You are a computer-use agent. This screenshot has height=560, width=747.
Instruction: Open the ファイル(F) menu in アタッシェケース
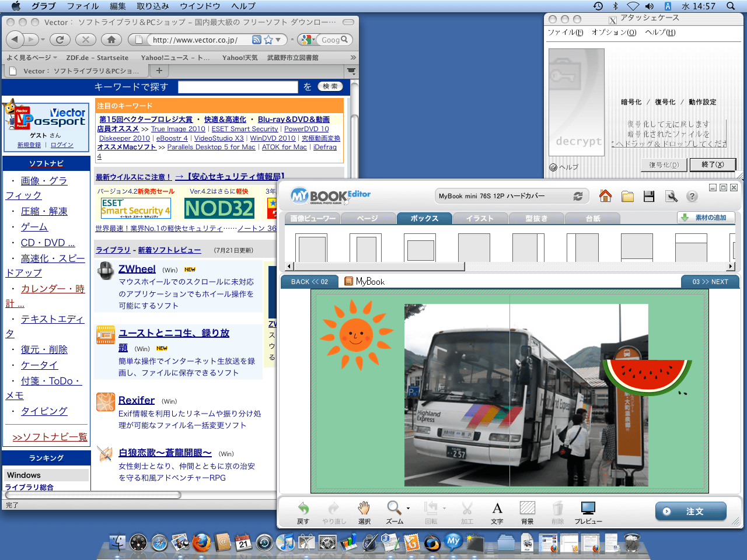(x=566, y=32)
